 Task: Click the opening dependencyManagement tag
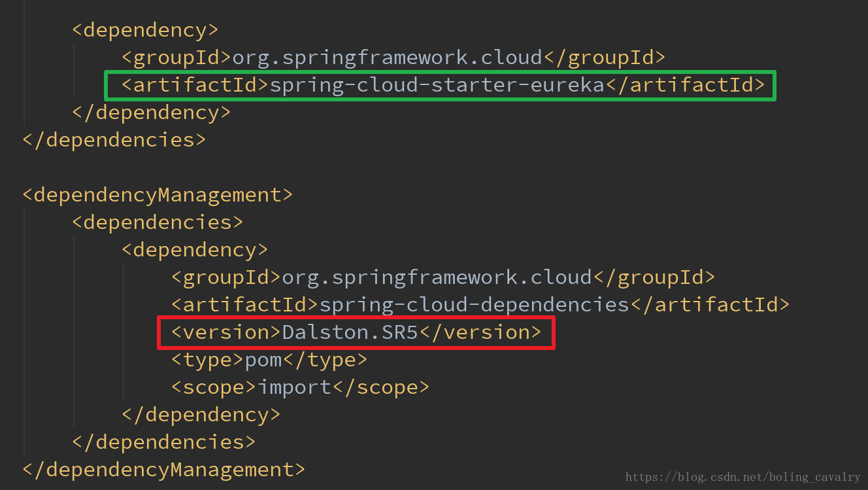157,195
